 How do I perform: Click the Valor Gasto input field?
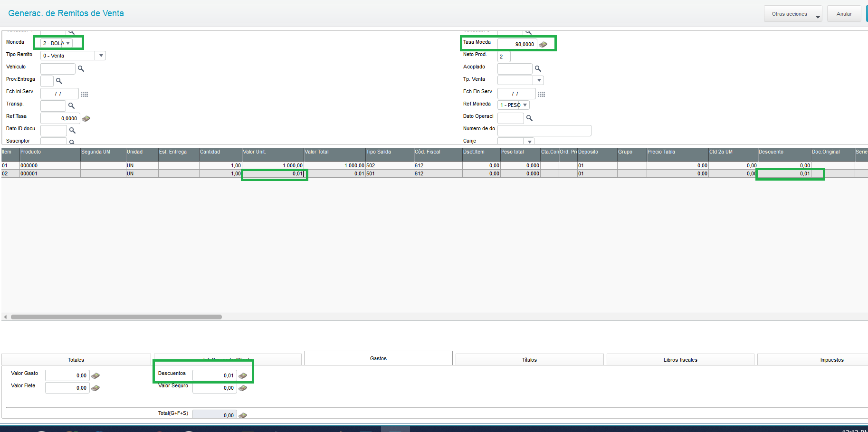pos(67,375)
